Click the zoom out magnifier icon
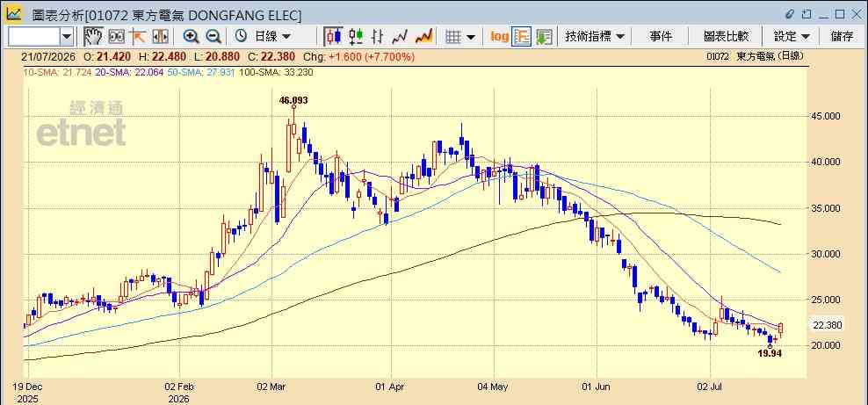The width and height of the screenshot is (868, 405). (x=213, y=37)
